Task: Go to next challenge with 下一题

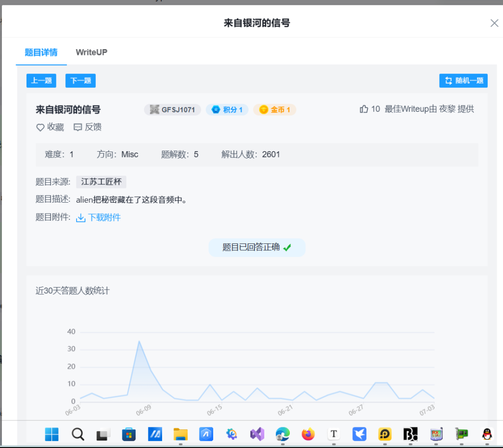Action: click(x=81, y=80)
